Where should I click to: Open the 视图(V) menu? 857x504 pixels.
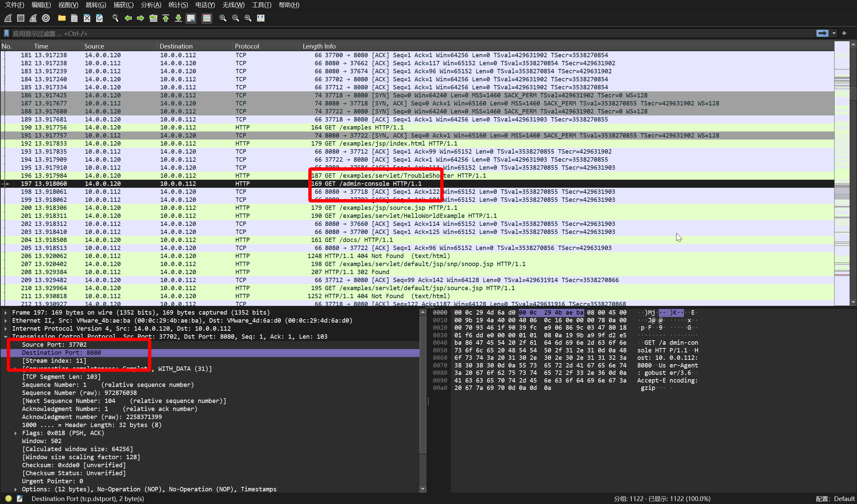(68, 5)
